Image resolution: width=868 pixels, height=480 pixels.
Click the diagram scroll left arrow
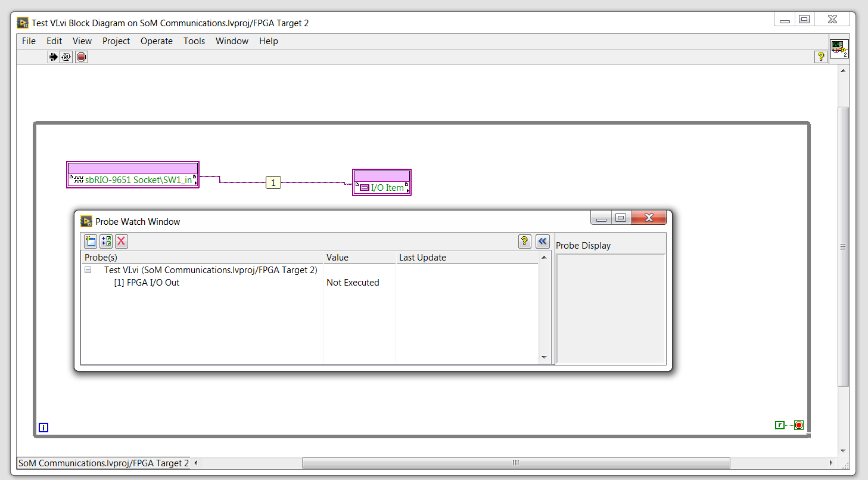[196, 463]
